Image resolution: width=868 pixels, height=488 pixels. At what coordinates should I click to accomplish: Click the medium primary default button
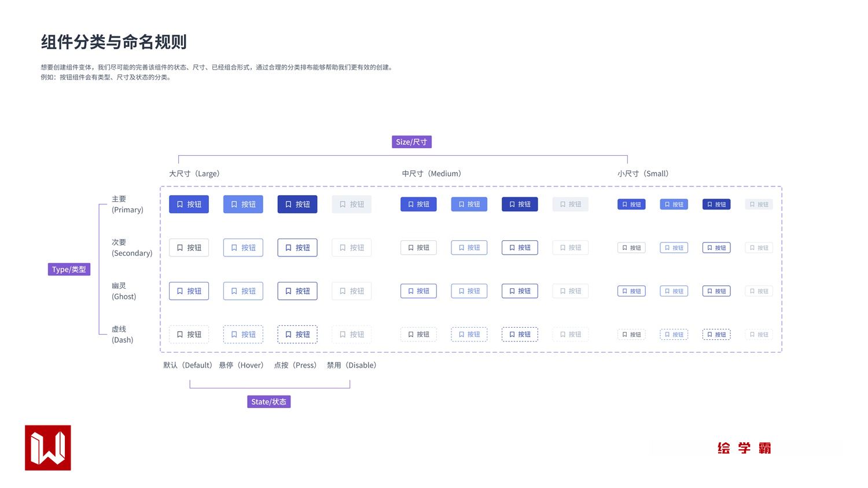[418, 204]
